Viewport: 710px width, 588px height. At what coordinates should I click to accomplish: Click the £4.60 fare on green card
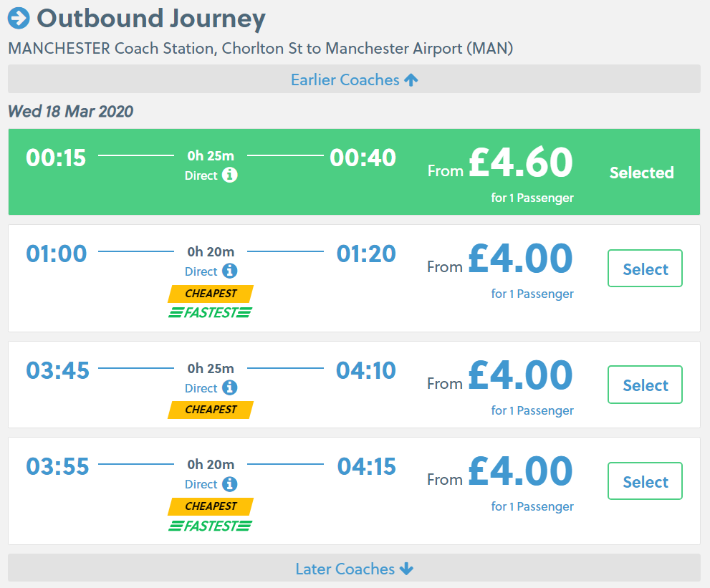point(520,163)
